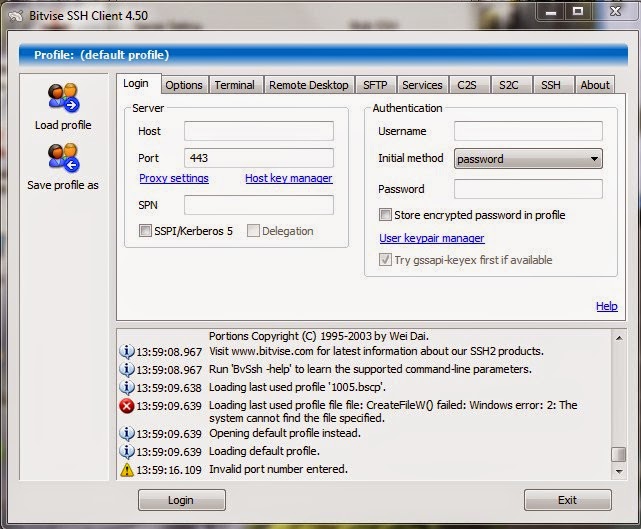Open the Remote Desktop tab
641x529 pixels.
309,85
